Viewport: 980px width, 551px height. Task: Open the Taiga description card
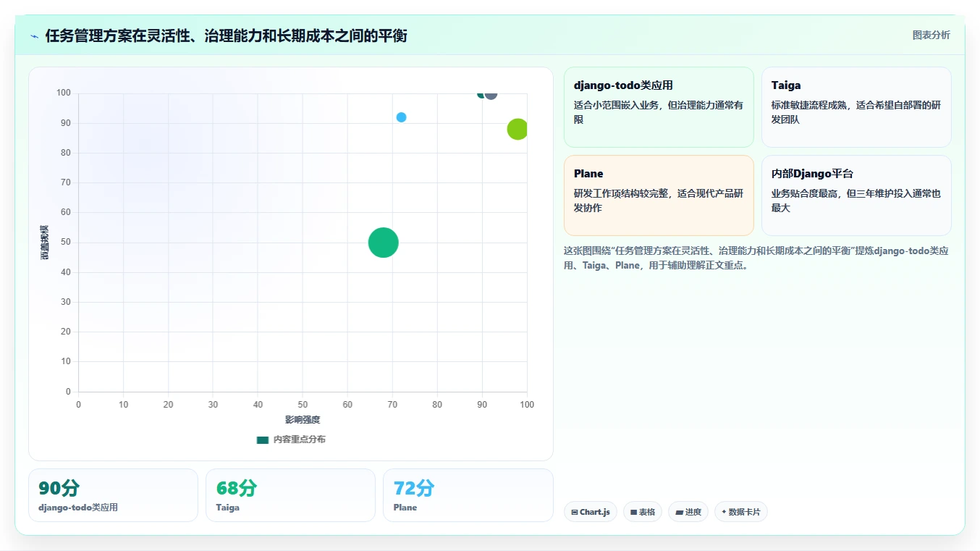(856, 107)
